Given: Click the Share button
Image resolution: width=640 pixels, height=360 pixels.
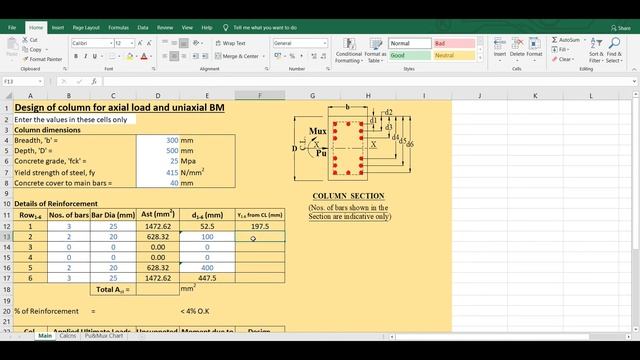Looking at the screenshot, I should click(x=621, y=28).
